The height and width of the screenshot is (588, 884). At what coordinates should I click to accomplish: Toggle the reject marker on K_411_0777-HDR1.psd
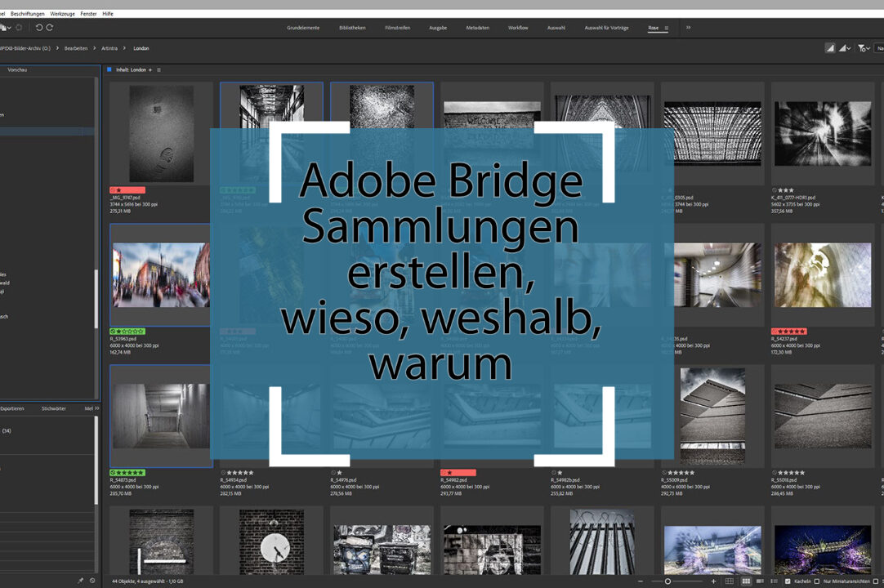pos(774,190)
